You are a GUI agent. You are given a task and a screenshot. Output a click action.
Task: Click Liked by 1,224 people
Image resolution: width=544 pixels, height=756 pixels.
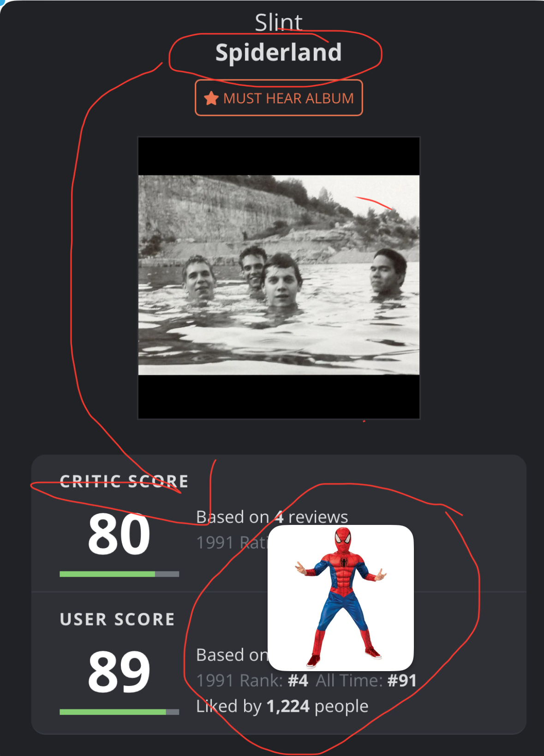(x=282, y=706)
